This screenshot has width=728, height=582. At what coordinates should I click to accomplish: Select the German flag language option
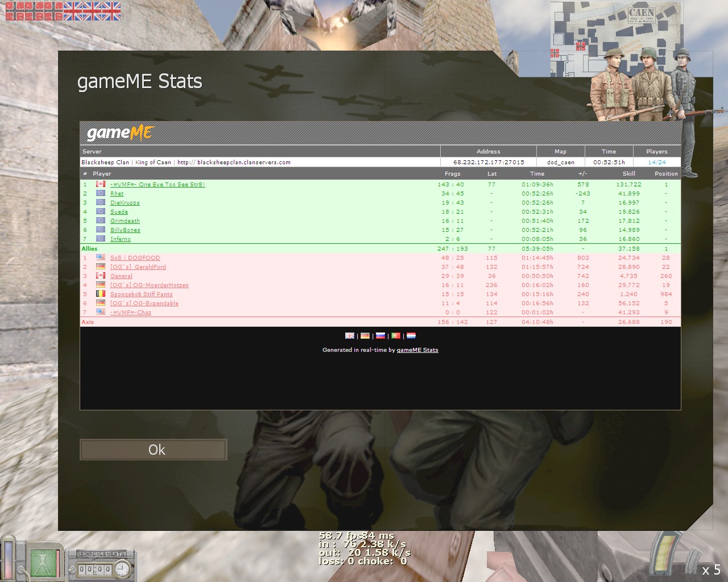click(x=365, y=335)
